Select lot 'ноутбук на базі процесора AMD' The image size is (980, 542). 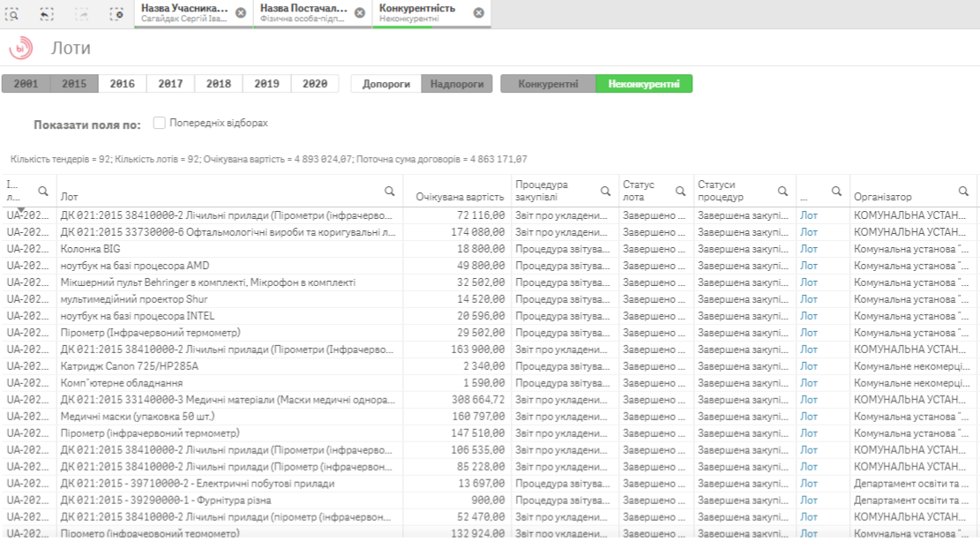coord(135,266)
